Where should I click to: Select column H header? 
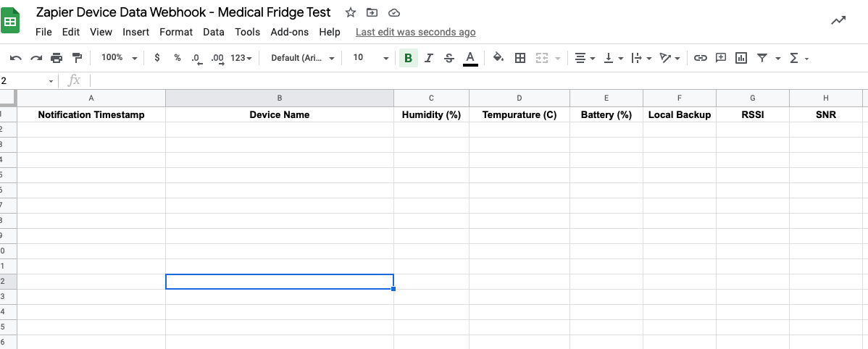tap(826, 98)
